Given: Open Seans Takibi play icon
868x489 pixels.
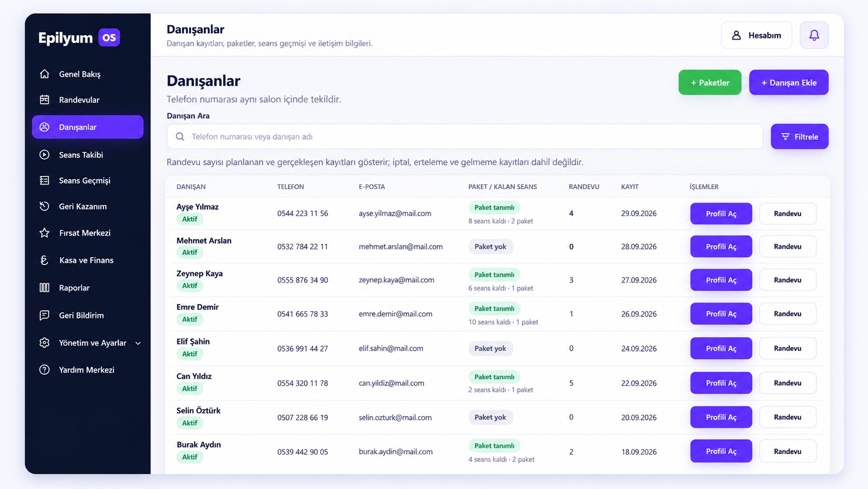Looking at the screenshot, I should [x=45, y=154].
